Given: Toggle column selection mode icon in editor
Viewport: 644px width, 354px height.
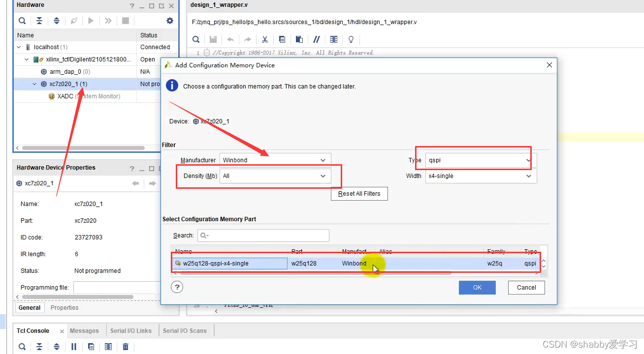Looking at the screenshot, I should [334, 39].
